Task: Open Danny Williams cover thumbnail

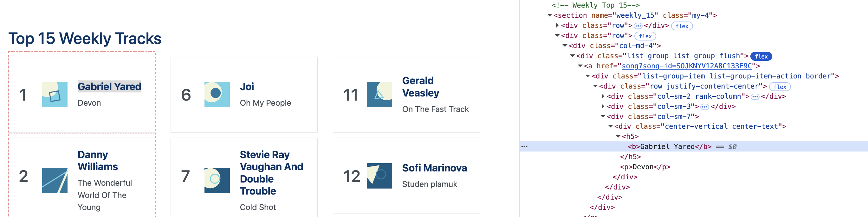Action: [55, 180]
